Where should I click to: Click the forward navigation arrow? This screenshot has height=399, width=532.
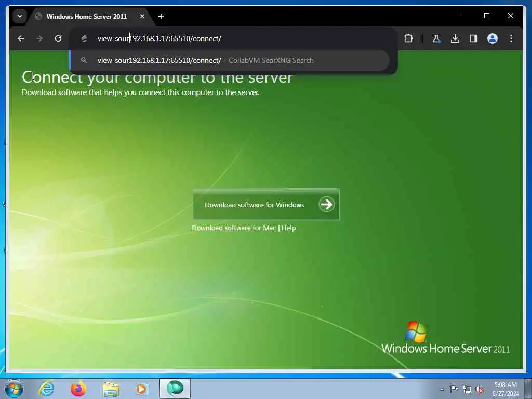point(39,38)
